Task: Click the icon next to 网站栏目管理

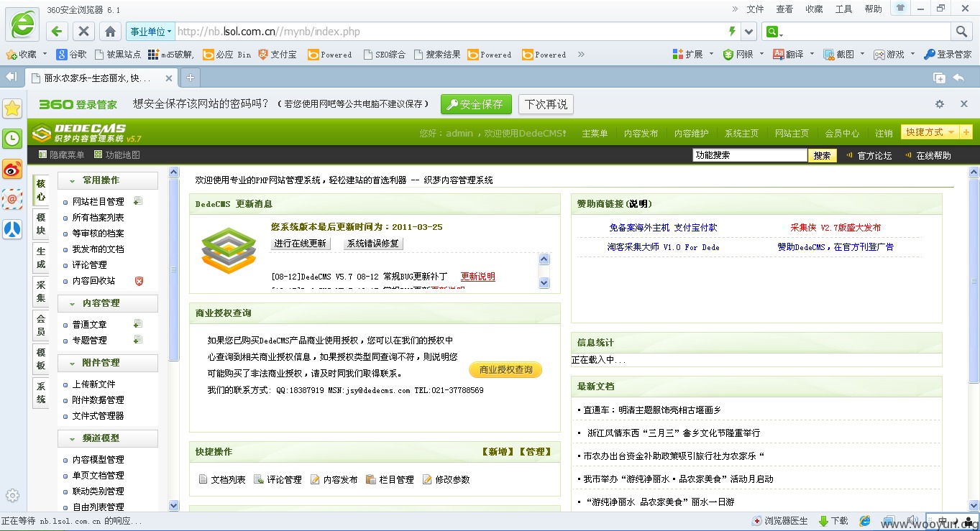Action: click(138, 201)
